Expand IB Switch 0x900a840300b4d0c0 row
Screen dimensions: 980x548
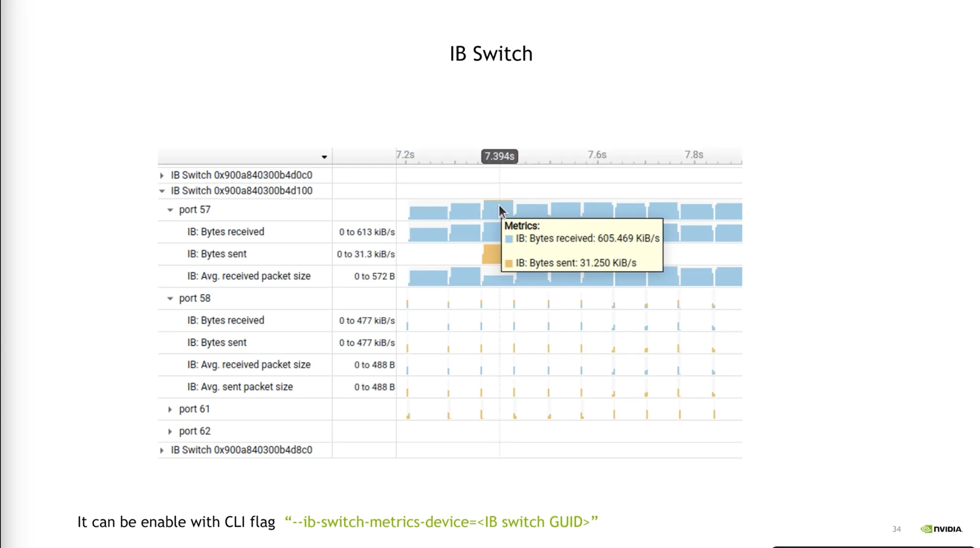pos(162,175)
